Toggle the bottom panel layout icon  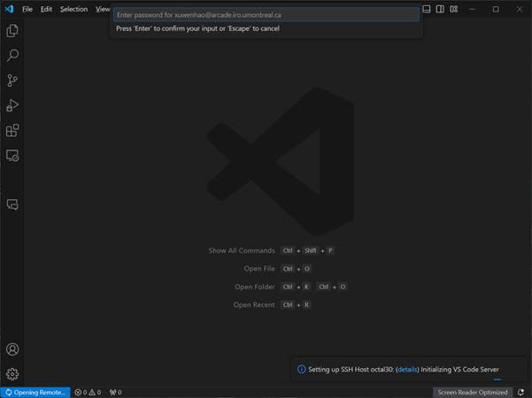click(427, 9)
